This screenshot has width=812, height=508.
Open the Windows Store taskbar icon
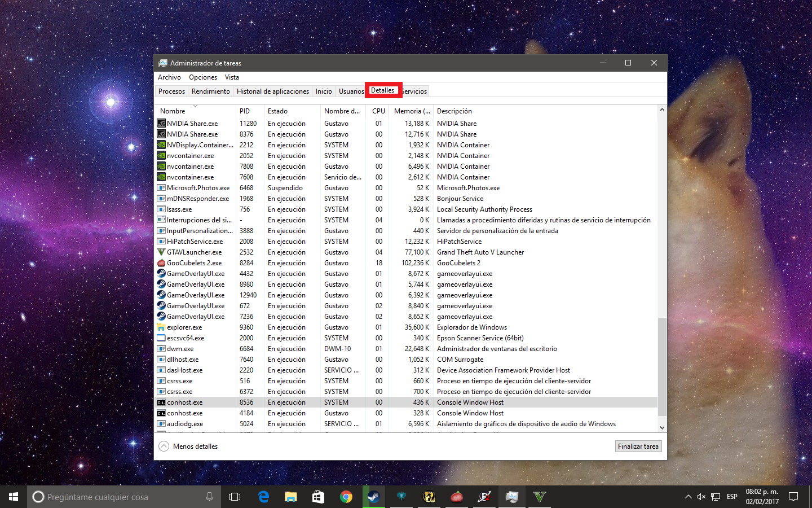[318, 497]
